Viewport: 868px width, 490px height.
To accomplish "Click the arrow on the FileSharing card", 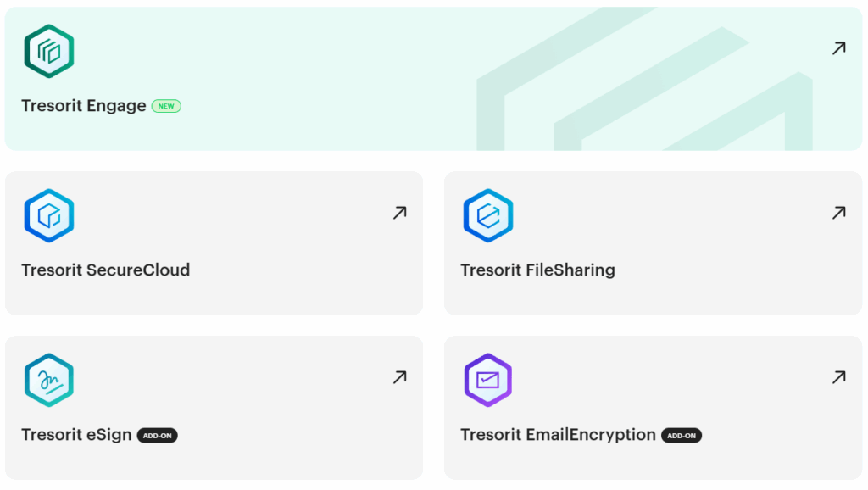I will pyautogui.click(x=838, y=213).
